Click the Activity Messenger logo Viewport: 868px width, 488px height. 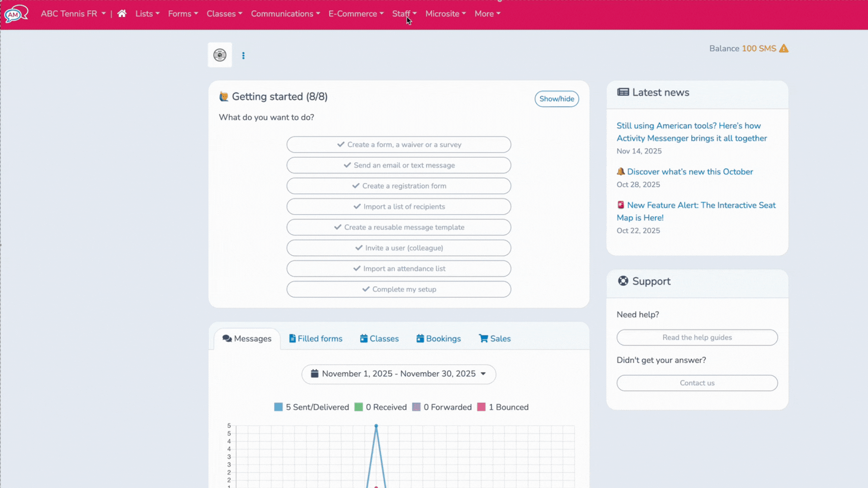(x=16, y=14)
